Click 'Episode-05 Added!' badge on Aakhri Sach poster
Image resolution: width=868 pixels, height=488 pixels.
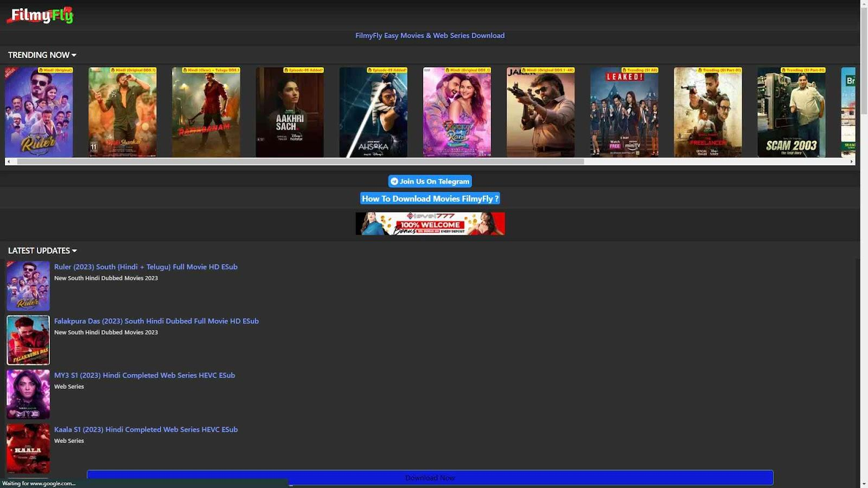pos(303,70)
